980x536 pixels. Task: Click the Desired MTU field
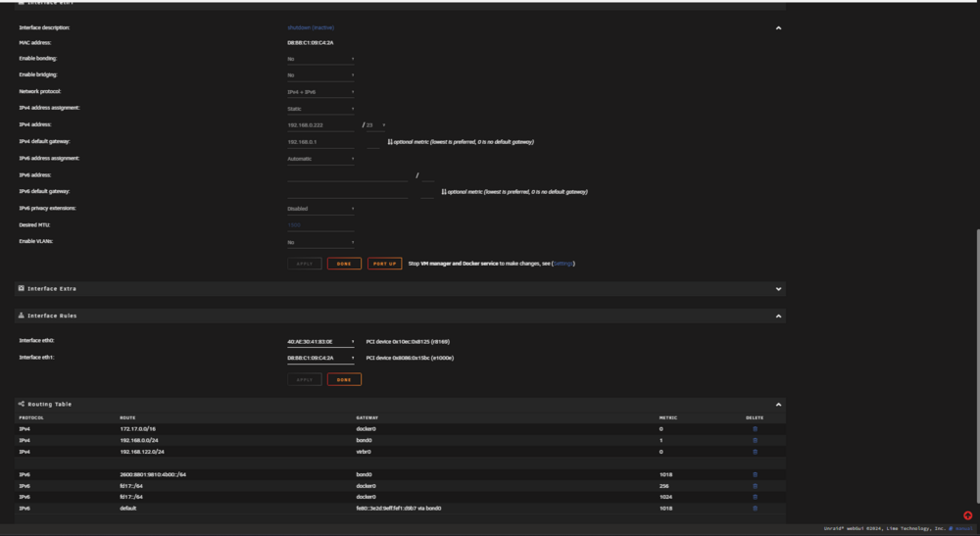320,225
